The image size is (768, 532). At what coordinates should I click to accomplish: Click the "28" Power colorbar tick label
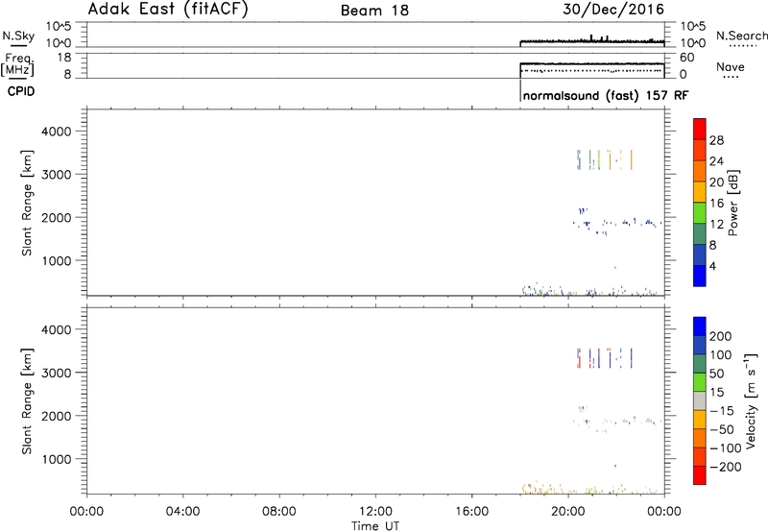[x=716, y=140]
